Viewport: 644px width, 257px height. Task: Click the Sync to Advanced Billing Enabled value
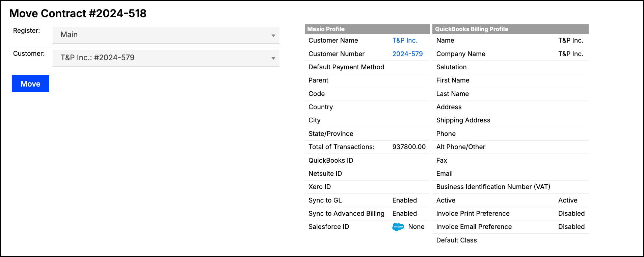(404, 213)
